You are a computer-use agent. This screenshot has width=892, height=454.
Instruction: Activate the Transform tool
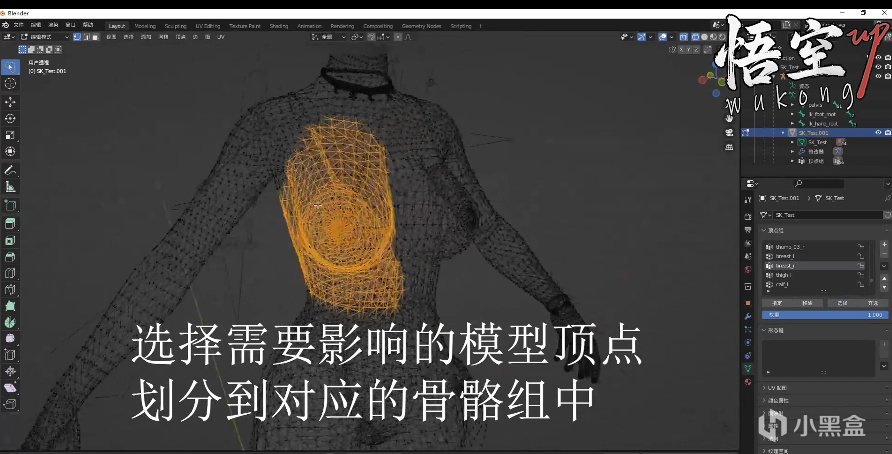(x=10, y=151)
